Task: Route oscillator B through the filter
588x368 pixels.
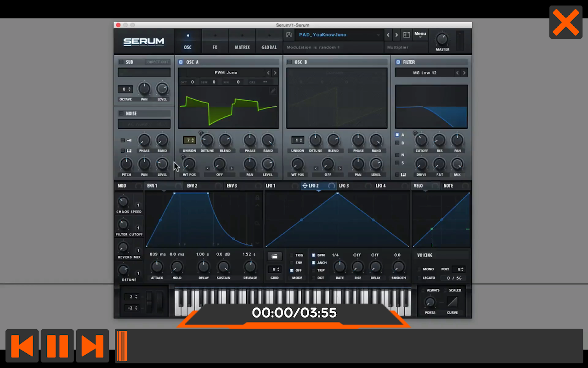Action: tap(397, 143)
